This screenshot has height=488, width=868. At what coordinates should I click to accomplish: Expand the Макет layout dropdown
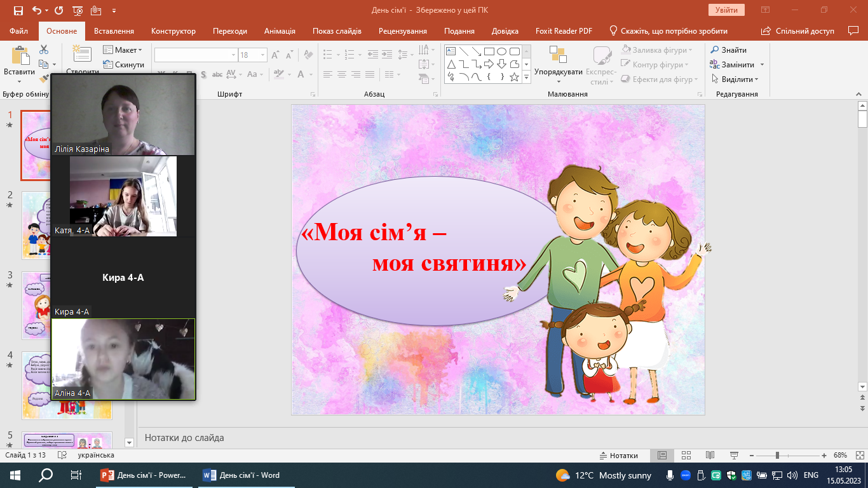pyautogui.click(x=140, y=50)
